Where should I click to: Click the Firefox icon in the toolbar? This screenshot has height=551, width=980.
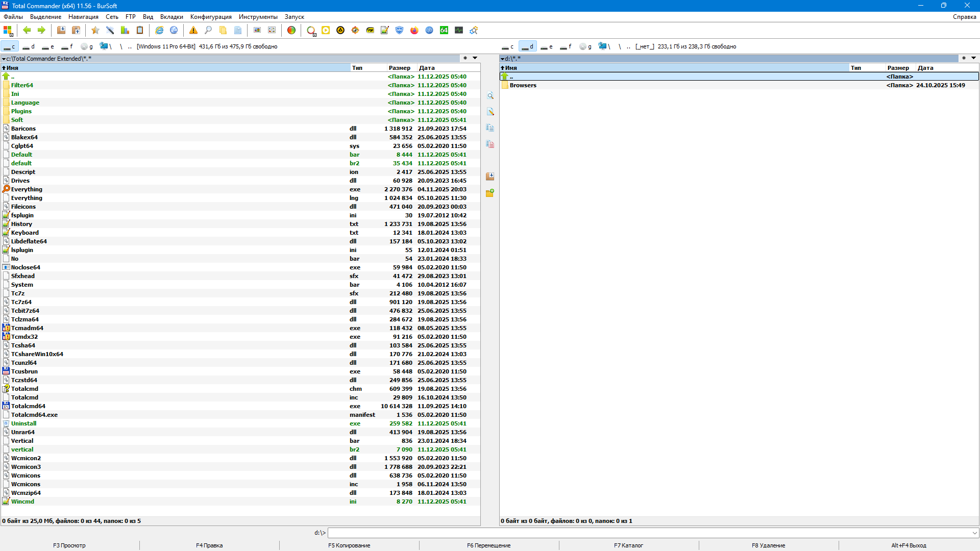[414, 30]
